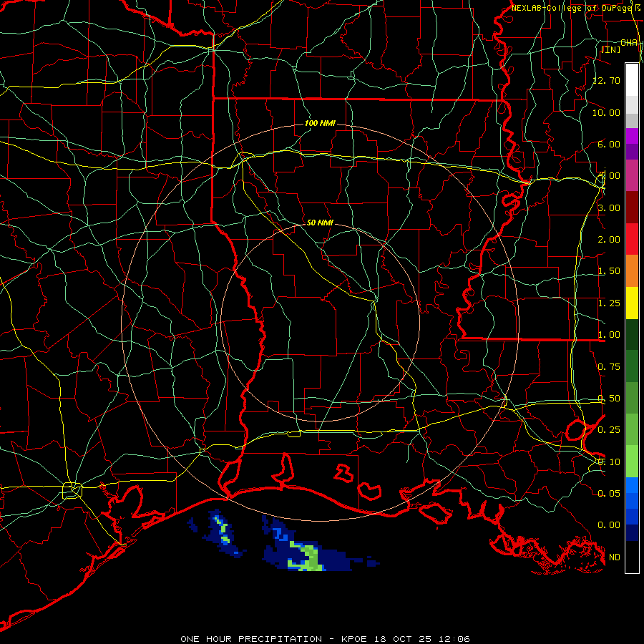Click the 6.00 legend value

point(609,144)
